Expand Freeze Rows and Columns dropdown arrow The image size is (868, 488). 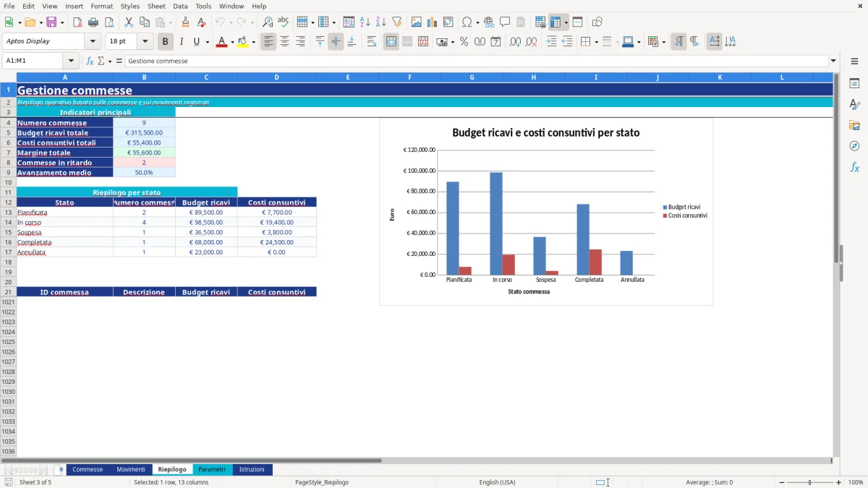coord(566,22)
